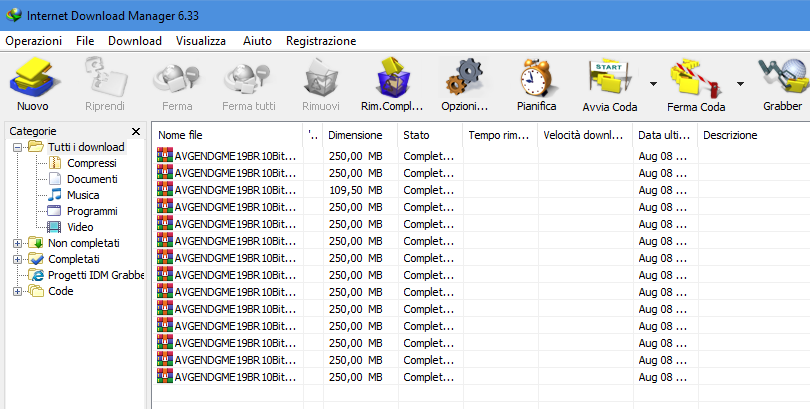Select the Code folder label
Image resolution: width=810 pixels, height=409 pixels.
tap(60, 291)
